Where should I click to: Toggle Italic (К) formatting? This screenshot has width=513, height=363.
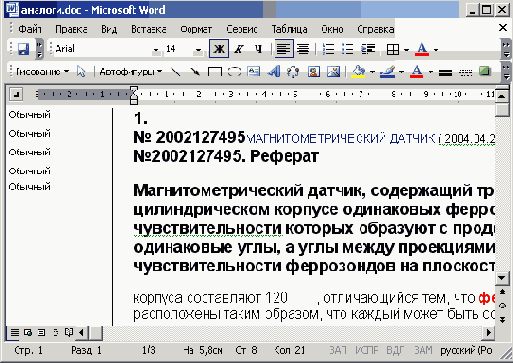238,49
